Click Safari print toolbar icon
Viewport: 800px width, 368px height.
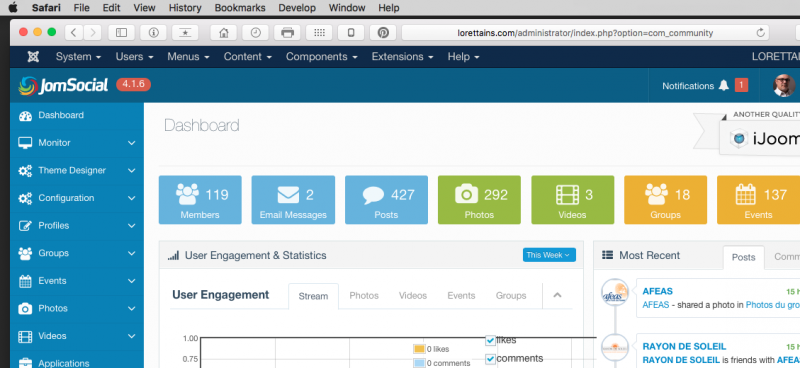tap(287, 33)
